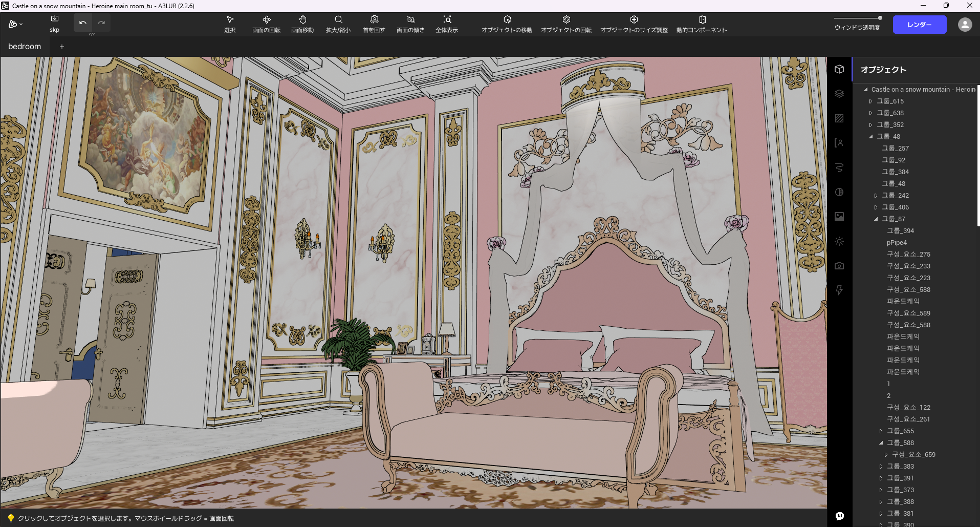Redo the last undone action
Viewport: 980px width, 527px height.
[x=101, y=23]
